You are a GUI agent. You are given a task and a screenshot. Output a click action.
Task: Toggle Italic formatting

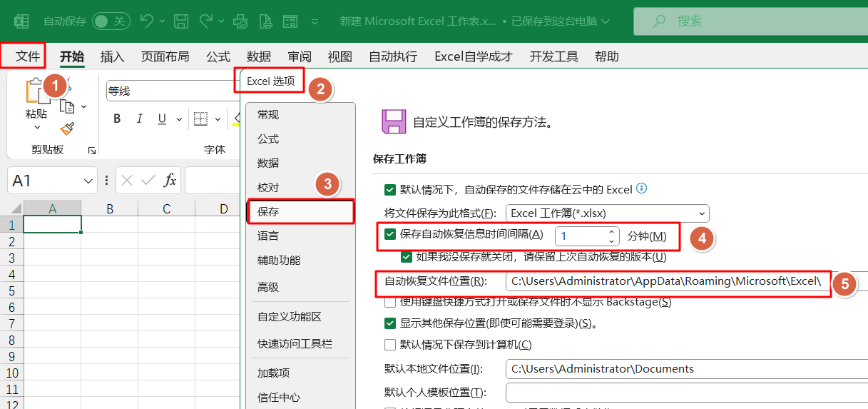coord(140,119)
